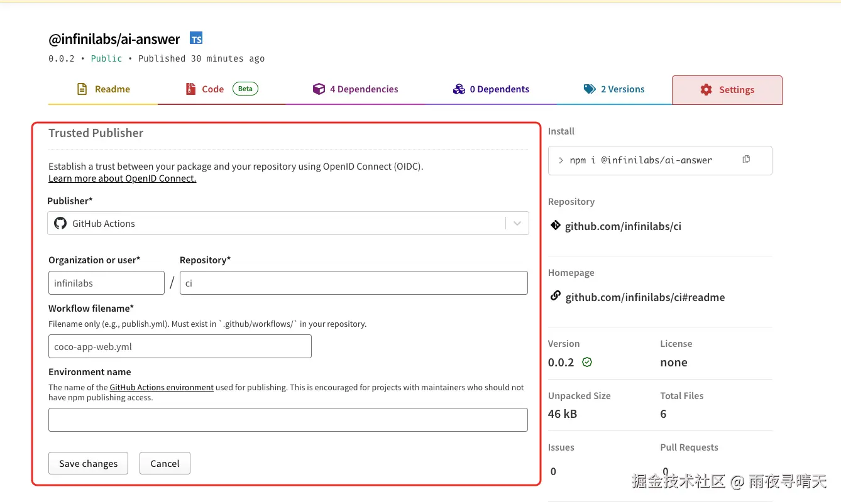Click the Versions tags icon

click(x=590, y=89)
